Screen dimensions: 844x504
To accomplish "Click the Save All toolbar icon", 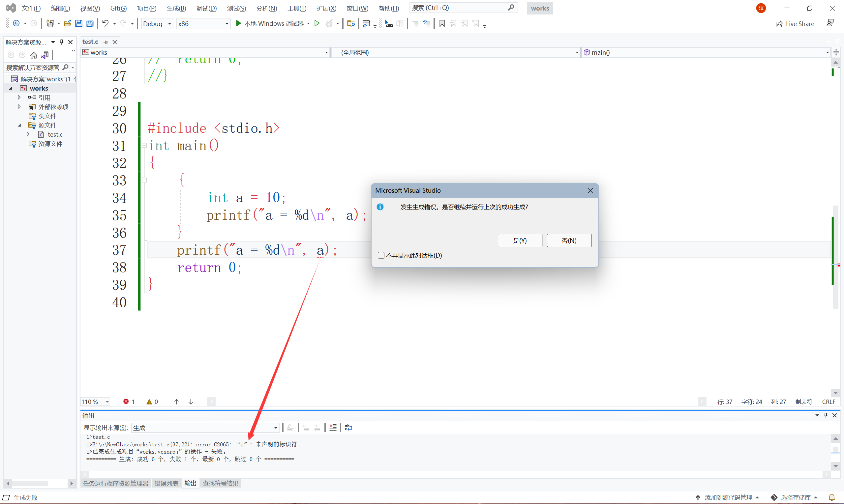I will 90,23.
